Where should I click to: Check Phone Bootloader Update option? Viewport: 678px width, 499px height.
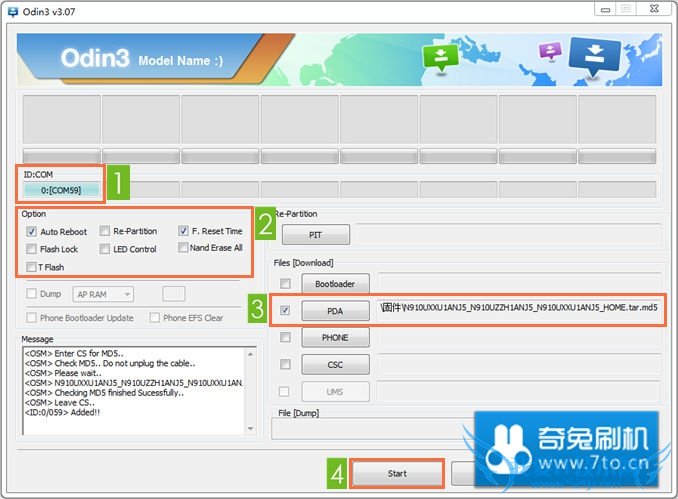click(31, 318)
